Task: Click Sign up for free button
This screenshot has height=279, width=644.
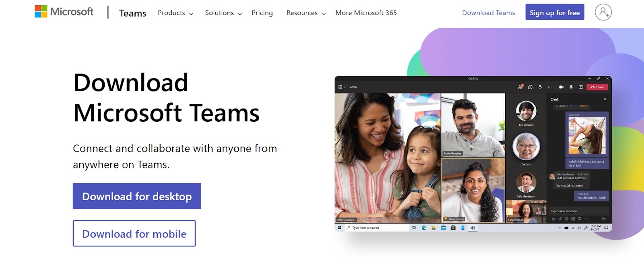Action: coord(555,12)
